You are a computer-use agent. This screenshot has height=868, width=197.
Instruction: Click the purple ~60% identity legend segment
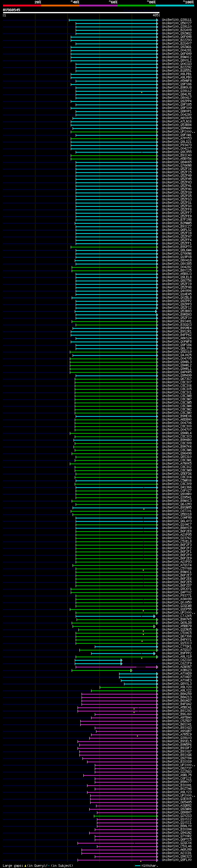click(x=99, y=6)
